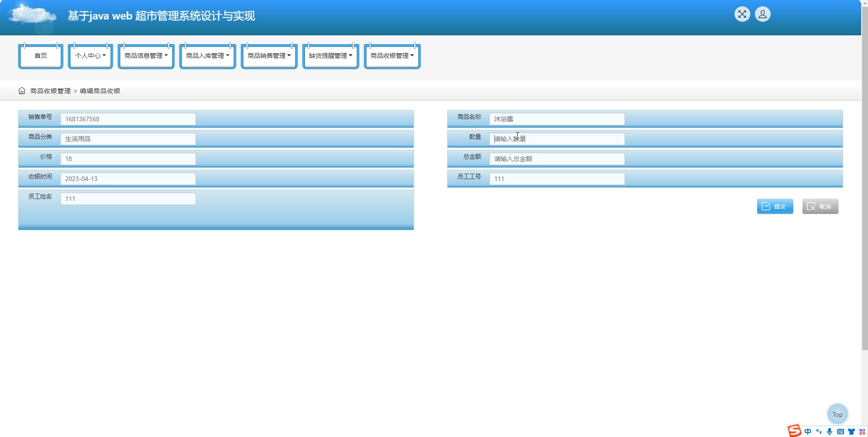The width and height of the screenshot is (868, 437).
Task: Click the 编辑商品收银 breadcrumb text
Action: click(100, 91)
